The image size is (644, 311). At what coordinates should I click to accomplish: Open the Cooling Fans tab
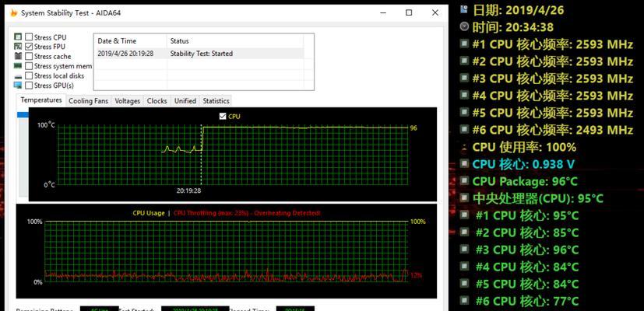pos(88,100)
